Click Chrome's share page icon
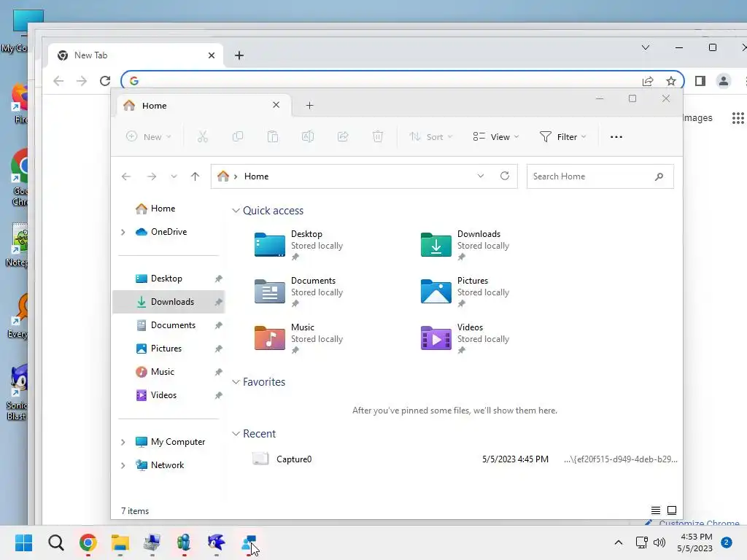747x560 pixels. pos(648,81)
